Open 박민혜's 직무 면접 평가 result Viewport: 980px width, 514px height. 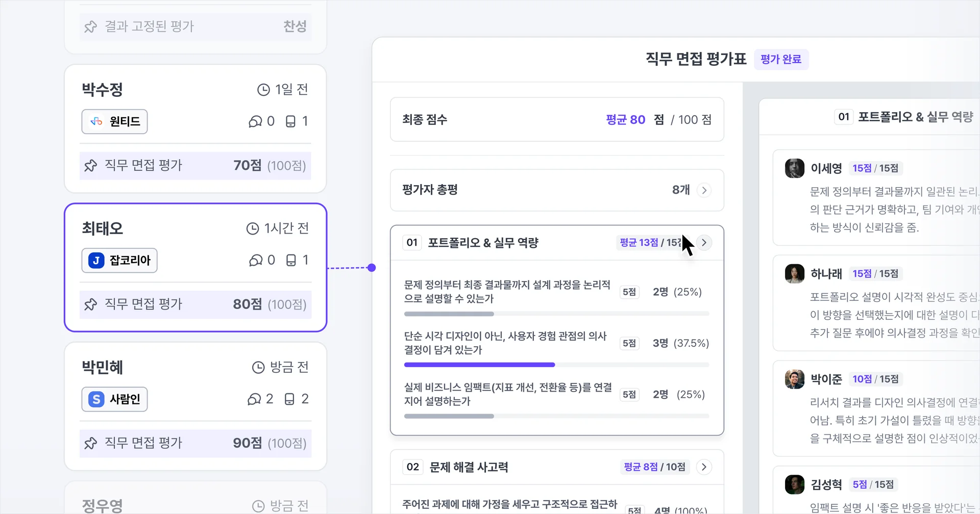[x=195, y=443]
